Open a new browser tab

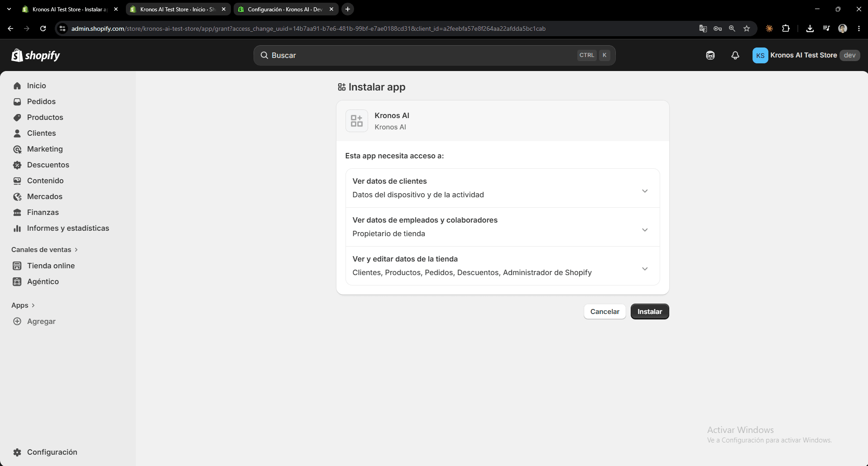coord(348,9)
